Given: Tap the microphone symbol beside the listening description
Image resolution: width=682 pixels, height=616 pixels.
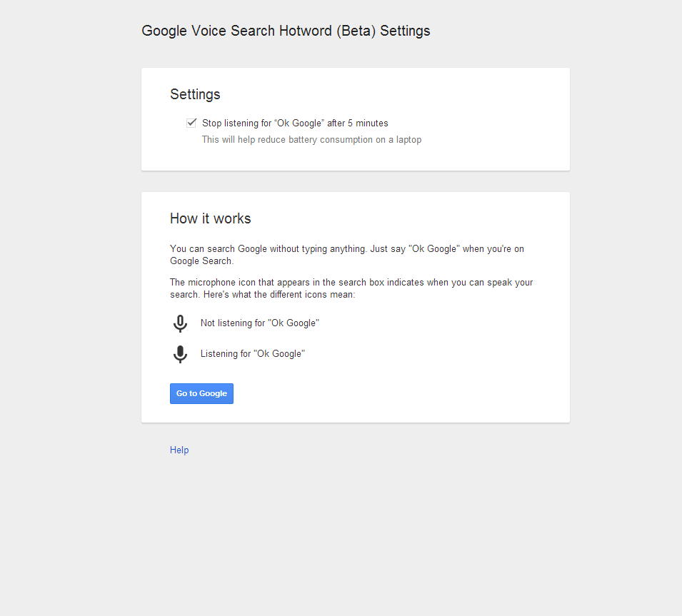Looking at the screenshot, I should pos(180,353).
